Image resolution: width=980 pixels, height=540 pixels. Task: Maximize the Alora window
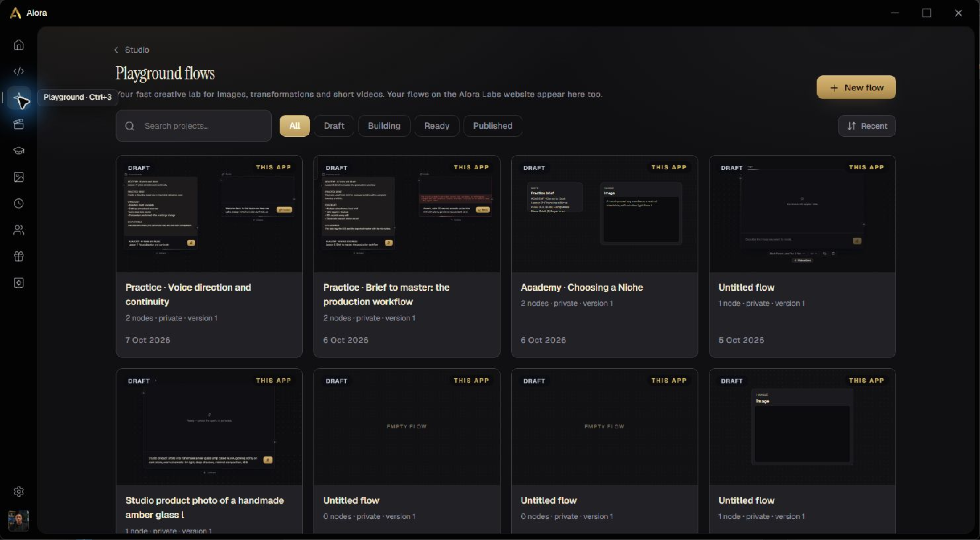[x=927, y=13]
